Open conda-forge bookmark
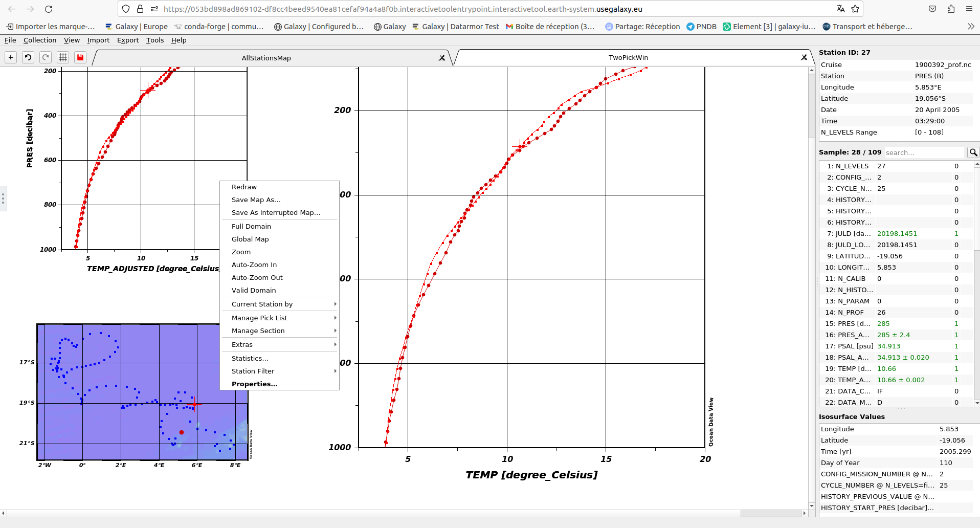 coord(219,27)
